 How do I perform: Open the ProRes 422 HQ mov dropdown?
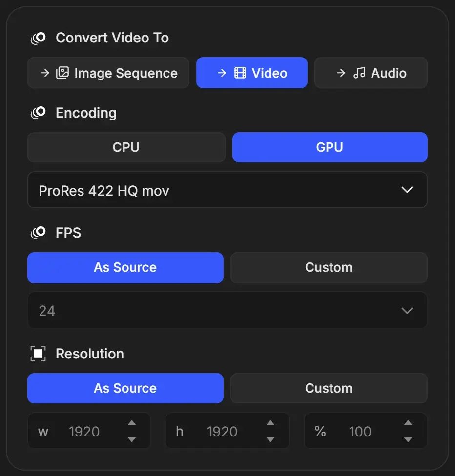point(227,190)
